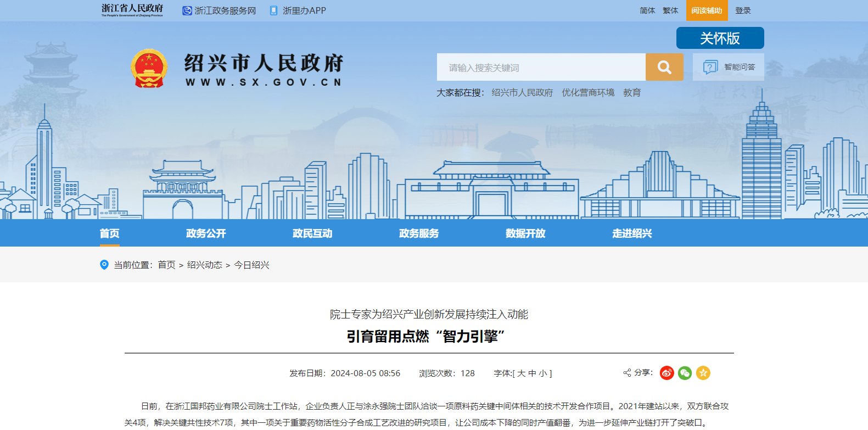868x430 pixels.
Task: Open the 政务服务 navigation menu
Action: pyautogui.click(x=419, y=233)
